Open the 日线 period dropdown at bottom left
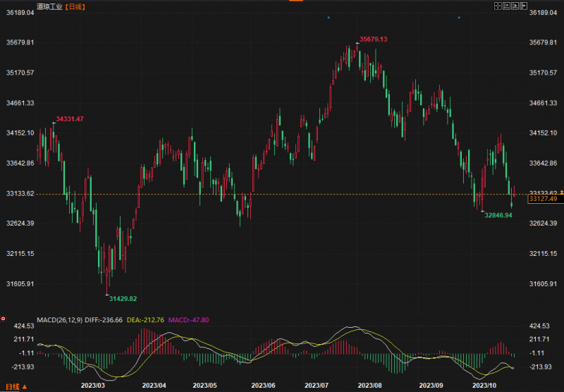Image resolution: width=564 pixels, height=392 pixels. [17, 386]
